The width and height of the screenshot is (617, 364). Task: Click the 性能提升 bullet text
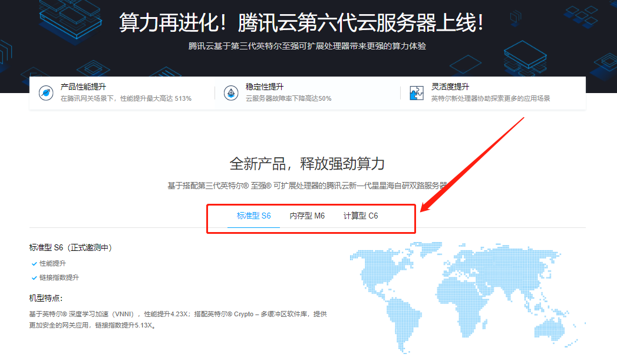pyautogui.click(x=52, y=263)
